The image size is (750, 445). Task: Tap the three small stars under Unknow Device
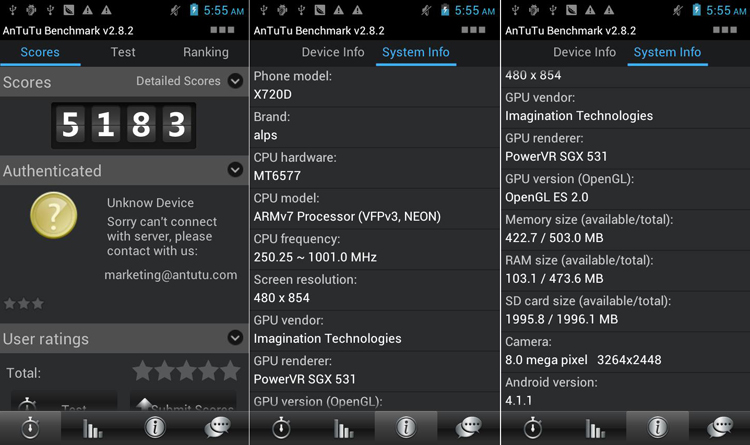(24, 303)
